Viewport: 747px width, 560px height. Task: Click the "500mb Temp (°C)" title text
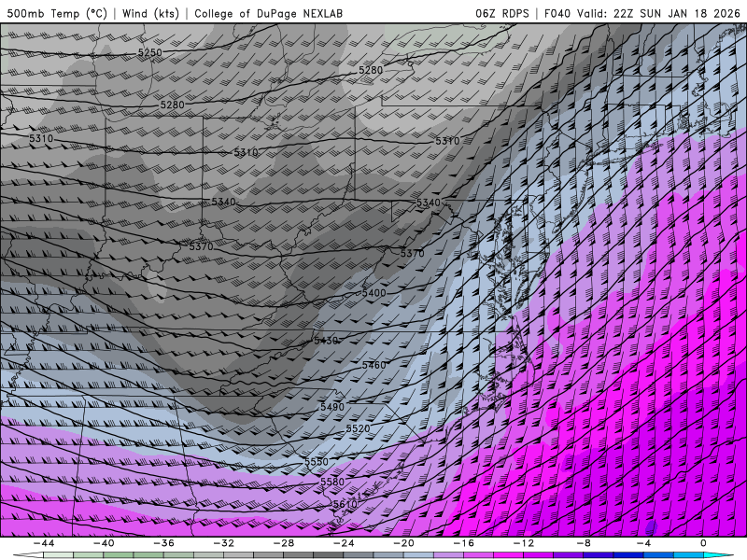(57, 13)
